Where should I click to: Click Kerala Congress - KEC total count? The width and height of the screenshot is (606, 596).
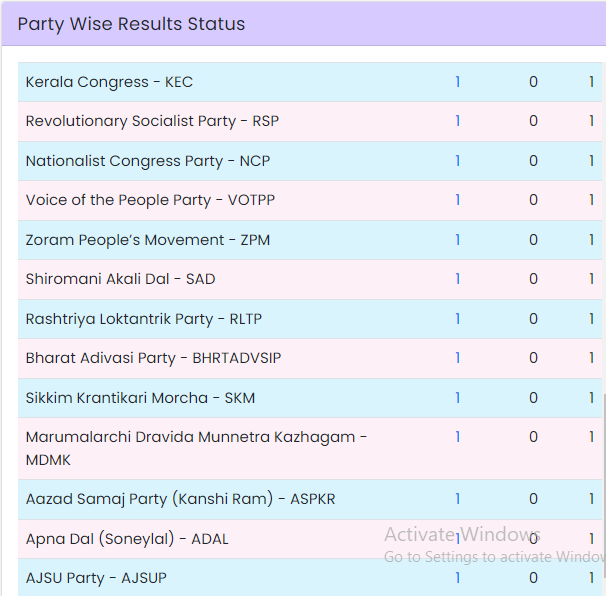click(592, 82)
